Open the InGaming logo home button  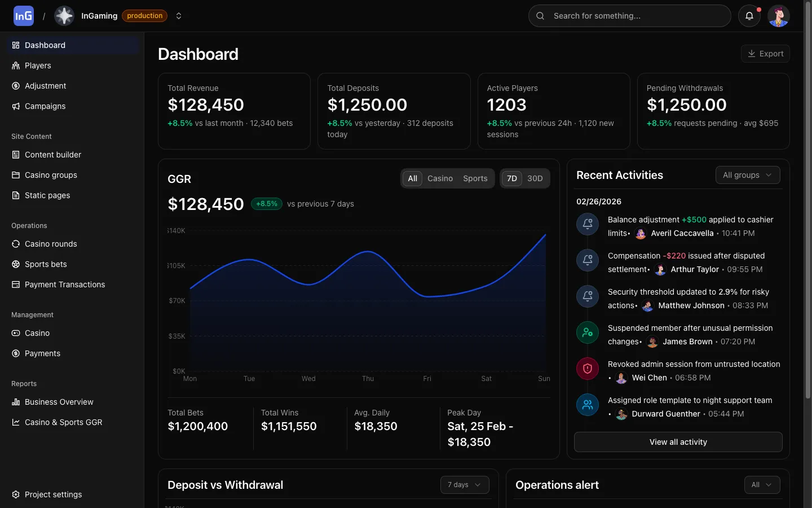[23, 15]
